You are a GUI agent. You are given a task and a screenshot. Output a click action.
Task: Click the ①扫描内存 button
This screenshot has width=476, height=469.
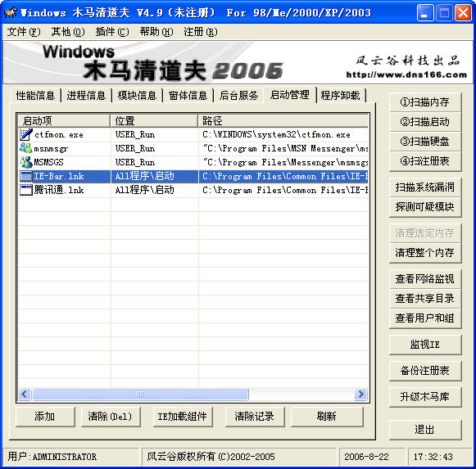click(x=425, y=102)
